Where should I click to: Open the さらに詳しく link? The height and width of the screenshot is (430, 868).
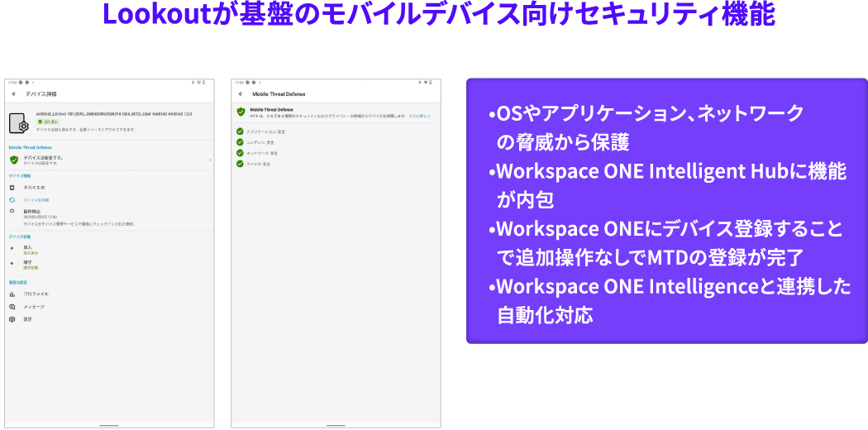(x=420, y=117)
